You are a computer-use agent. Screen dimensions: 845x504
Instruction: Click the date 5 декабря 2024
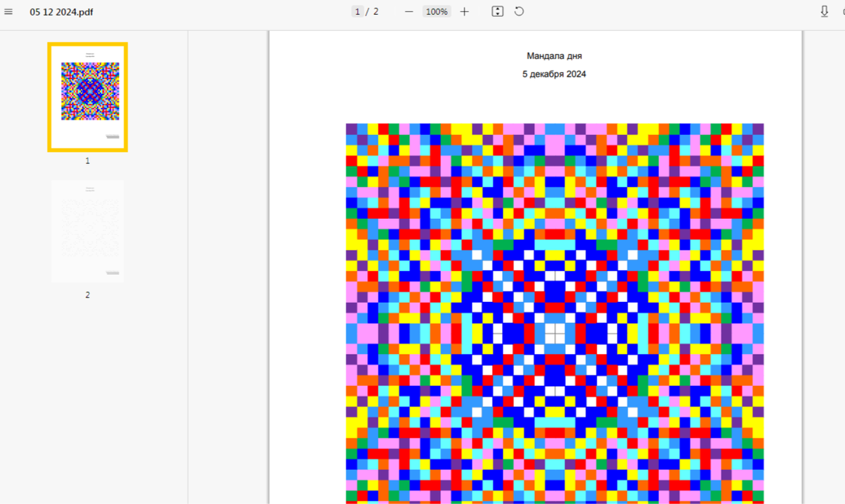click(554, 74)
